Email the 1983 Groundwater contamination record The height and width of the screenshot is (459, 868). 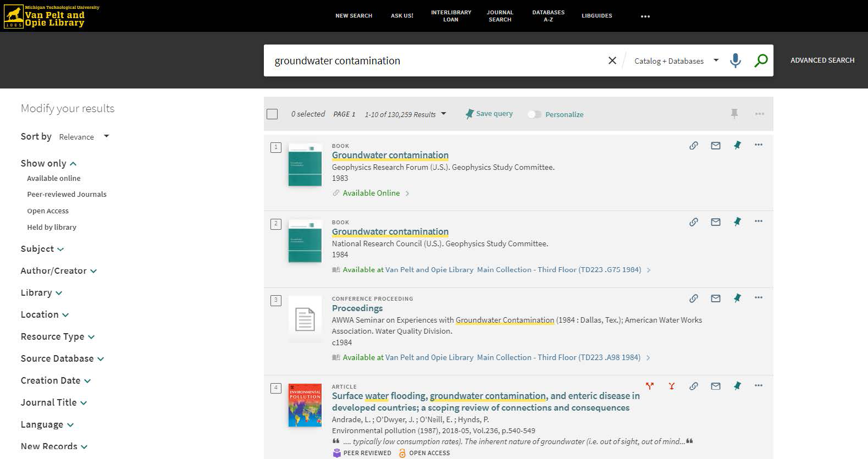click(716, 145)
